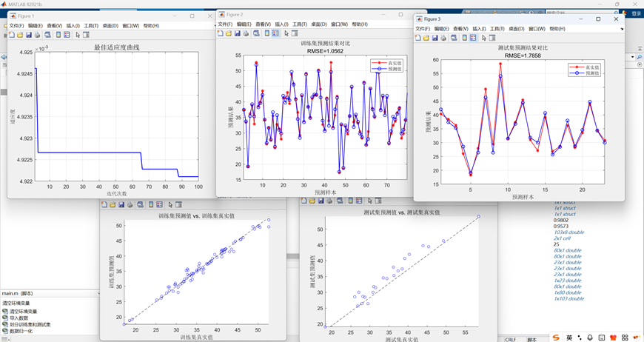Click MATLAB 登录 sign-in button
Viewport: 644px width, 342px height.
tap(636, 13)
